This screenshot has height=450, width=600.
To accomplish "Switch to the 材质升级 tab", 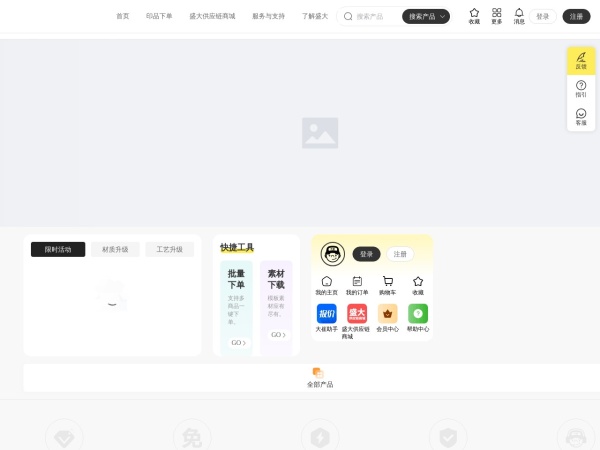I will point(115,249).
